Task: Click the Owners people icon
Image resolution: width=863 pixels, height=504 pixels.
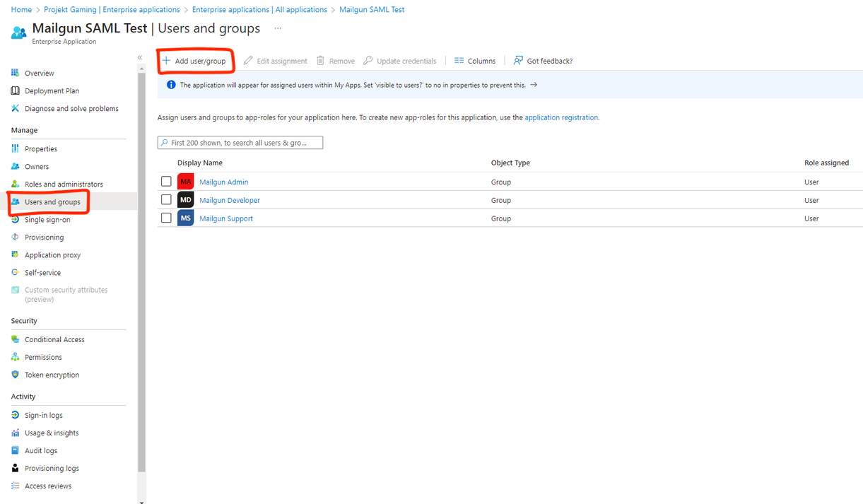Action: click(x=16, y=166)
